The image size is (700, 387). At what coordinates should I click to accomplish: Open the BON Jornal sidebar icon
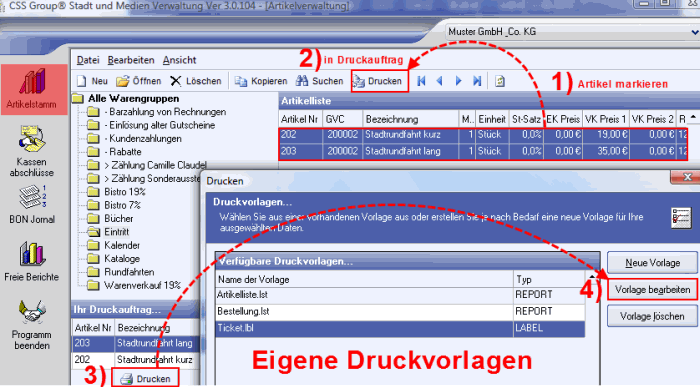tap(31, 205)
